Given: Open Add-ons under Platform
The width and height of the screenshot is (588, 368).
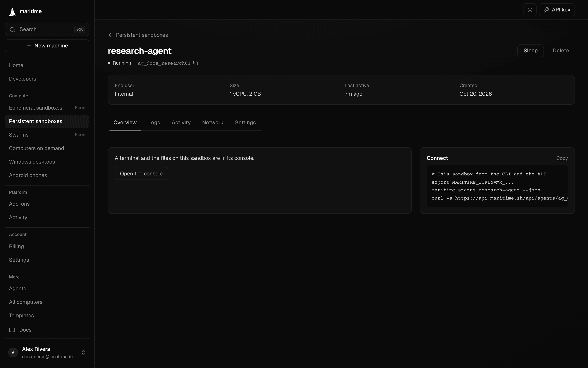Looking at the screenshot, I should (47, 204).
